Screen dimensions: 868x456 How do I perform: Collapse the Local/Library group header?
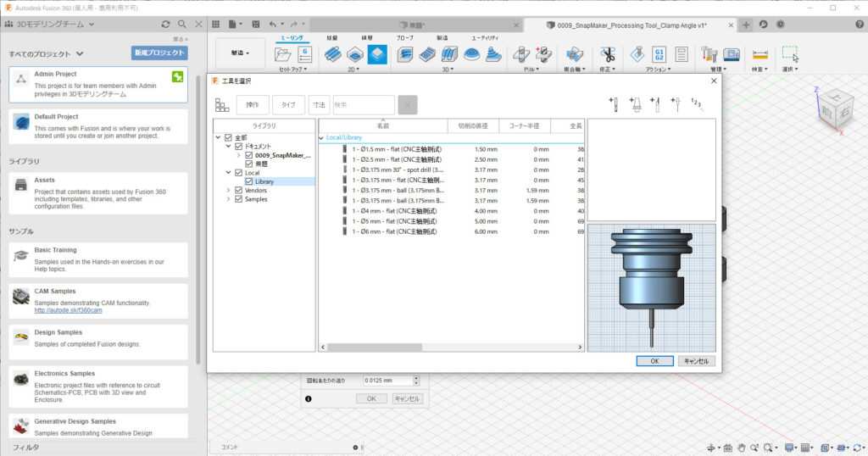321,137
